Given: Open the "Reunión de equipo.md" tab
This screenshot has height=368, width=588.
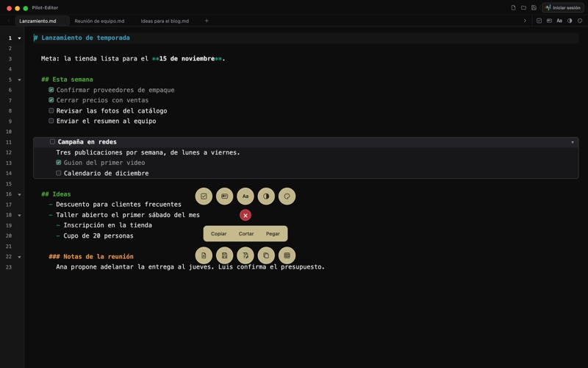Looking at the screenshot, I should (99, 21).
